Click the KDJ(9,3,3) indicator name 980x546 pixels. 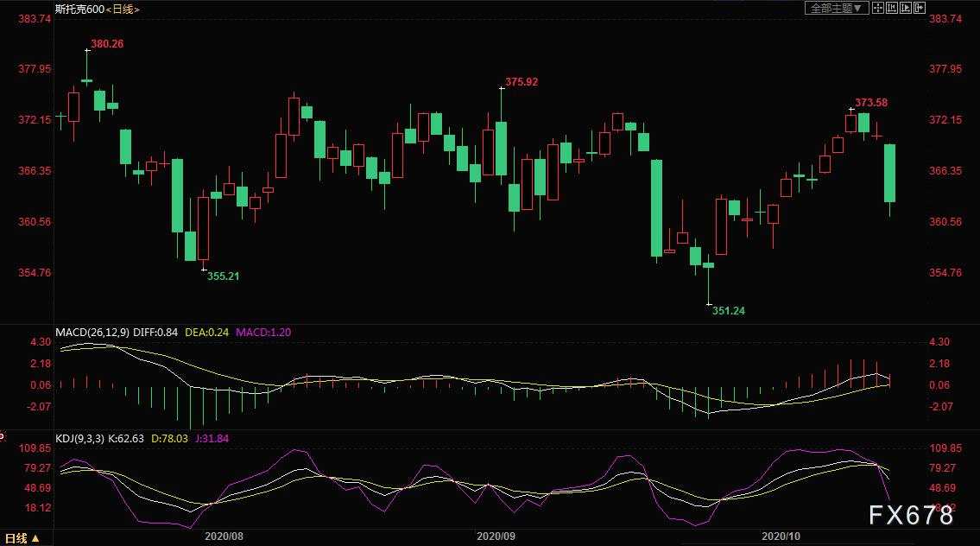[x=80, y=439]
